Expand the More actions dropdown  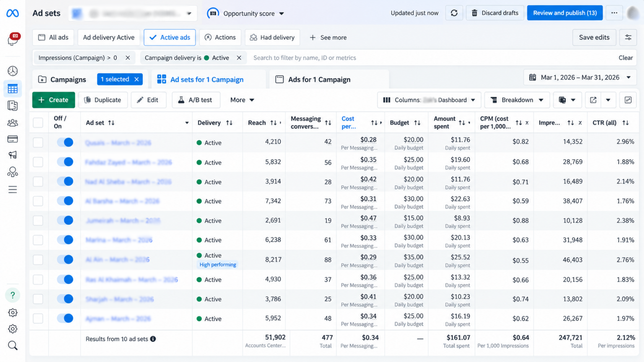point(242,100)
